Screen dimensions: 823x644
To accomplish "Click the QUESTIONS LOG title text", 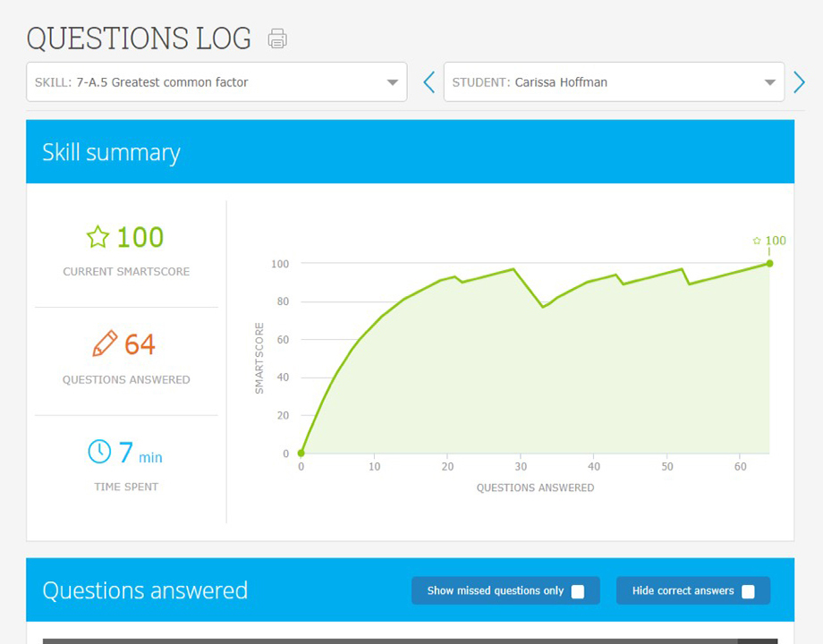I will pyautogui.click(x=139, y=38).
